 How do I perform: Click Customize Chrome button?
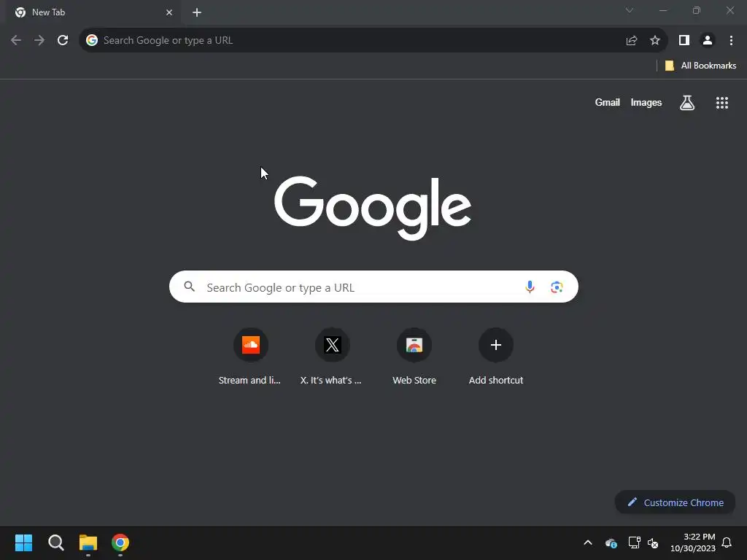(675, 502)
